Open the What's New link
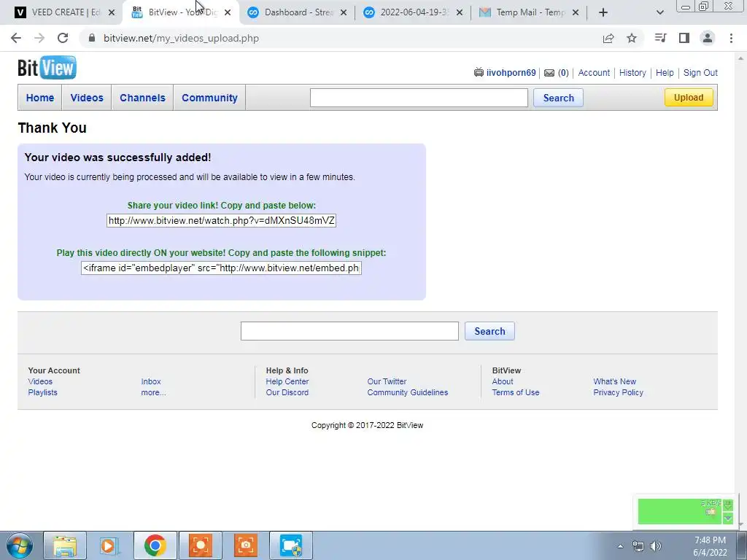The height and width of the screenshot is (560, 747). tap(614, 381)
